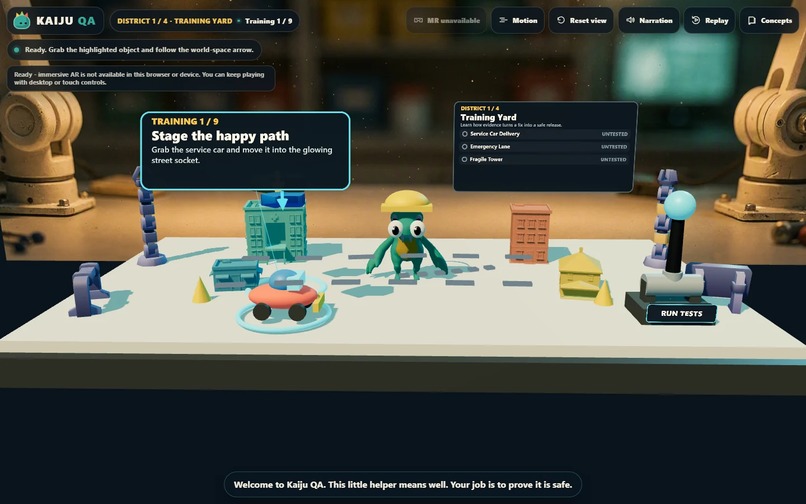Click the test lever's blue ball handle
This screenshot has height=504, width=806.
point(680,205)
